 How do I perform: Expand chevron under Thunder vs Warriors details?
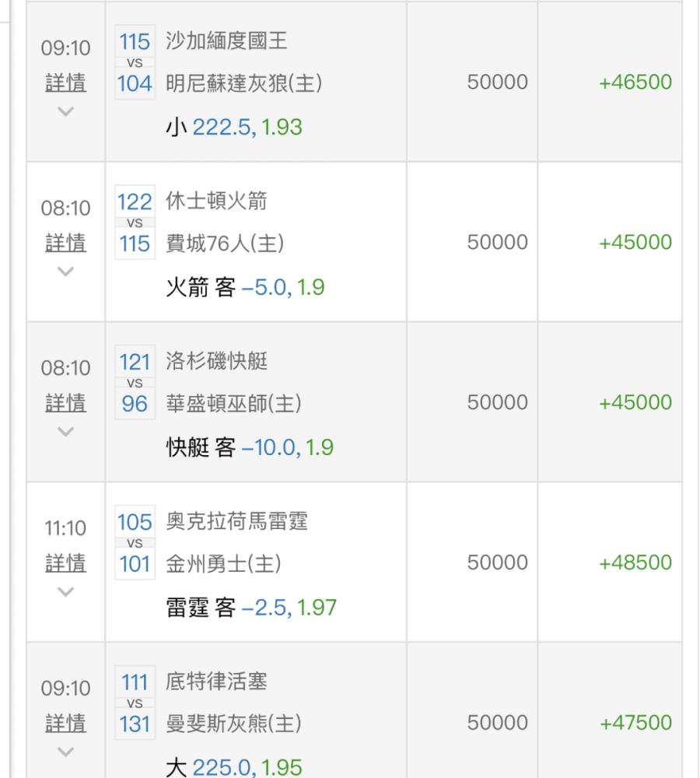click(x=65, y=592)
